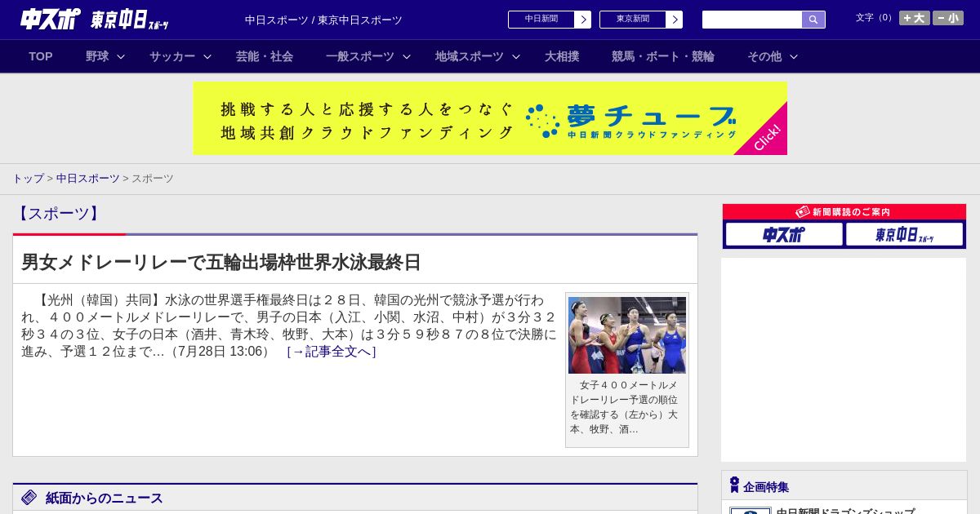This screenshot has height=514, width=980.
Task: Click 東京中日スポーツ subscription banner button
Action: [904, 234]
